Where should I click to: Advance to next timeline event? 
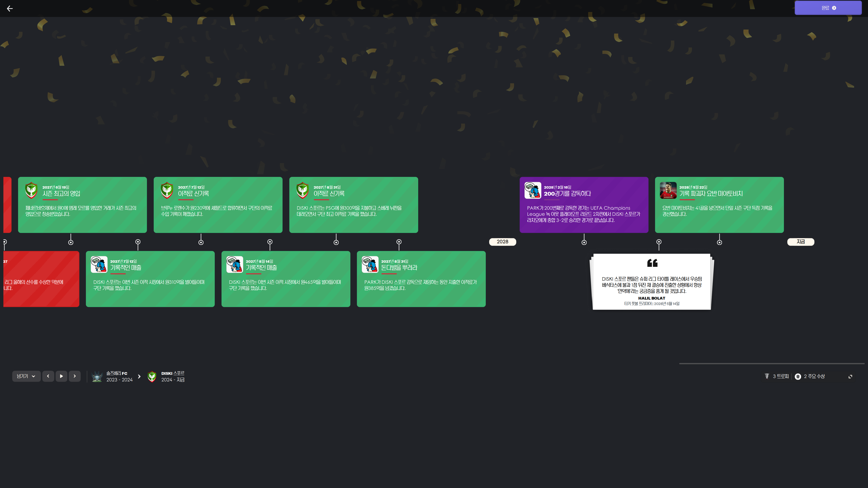(74, 376)
